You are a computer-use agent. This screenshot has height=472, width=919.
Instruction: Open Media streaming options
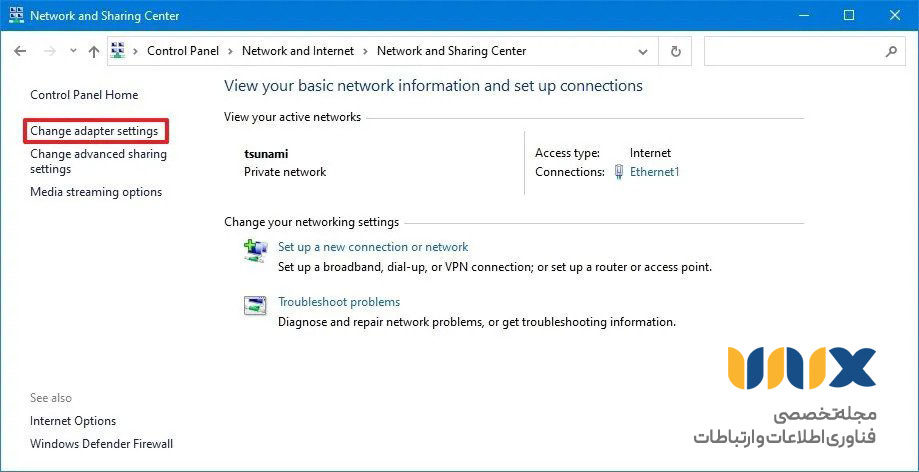pos(96,192)
